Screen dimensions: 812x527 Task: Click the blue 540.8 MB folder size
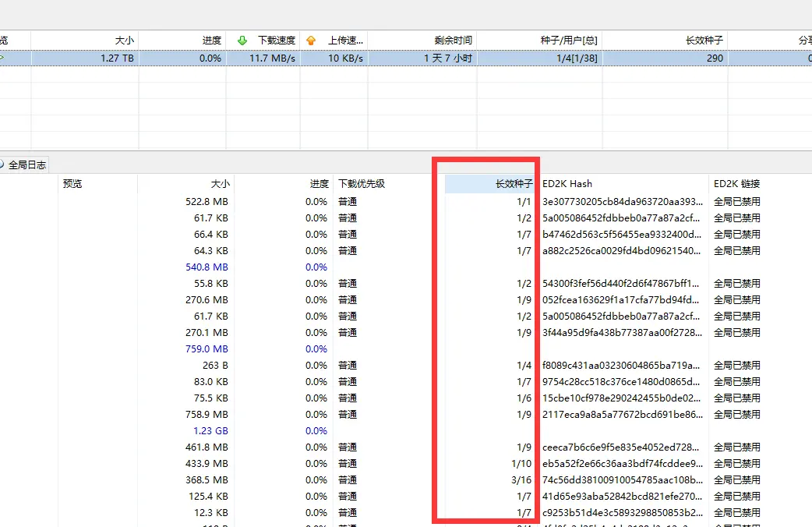(207, 267)
